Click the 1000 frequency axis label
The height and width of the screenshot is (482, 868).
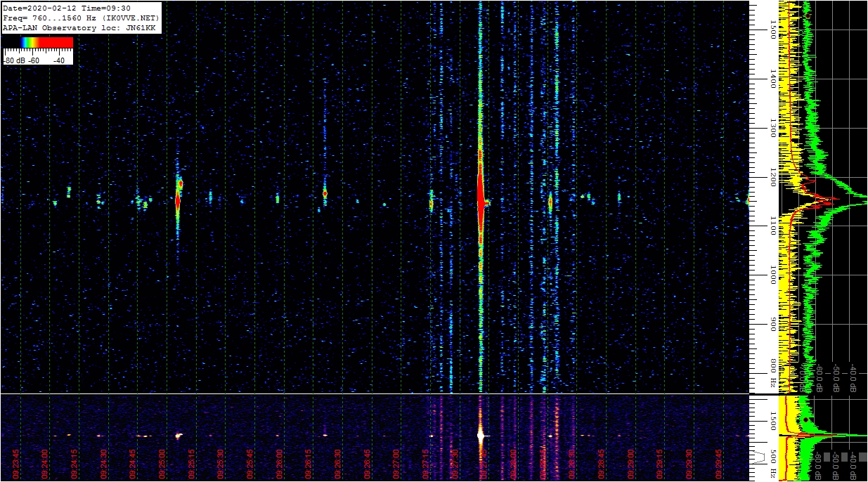click(773, 275)
